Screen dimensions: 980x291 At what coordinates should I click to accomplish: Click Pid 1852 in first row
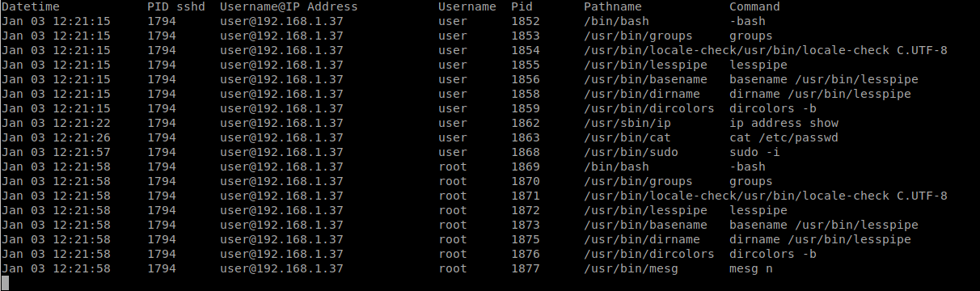pos(526,21)
